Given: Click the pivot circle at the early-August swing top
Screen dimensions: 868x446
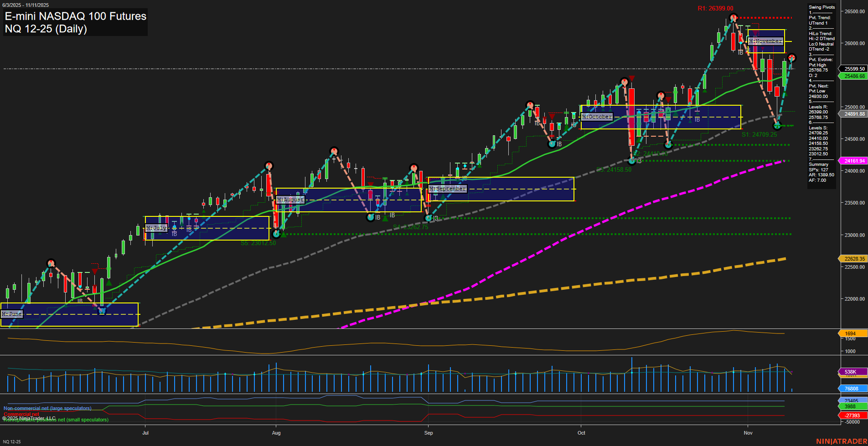Looking at the screenshot, I should pyautogui.click(x=268, y=166).
